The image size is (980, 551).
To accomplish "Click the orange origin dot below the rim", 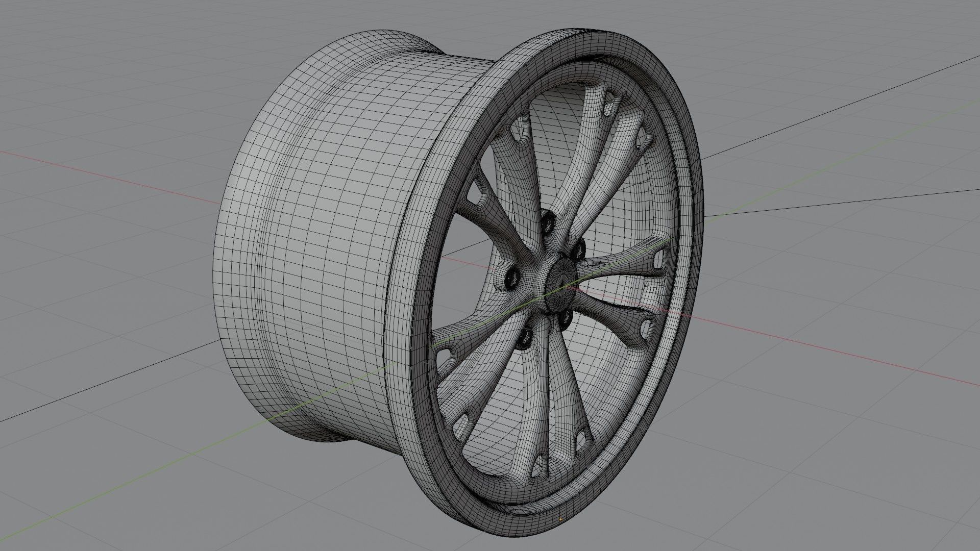I will tap(560, 520).
